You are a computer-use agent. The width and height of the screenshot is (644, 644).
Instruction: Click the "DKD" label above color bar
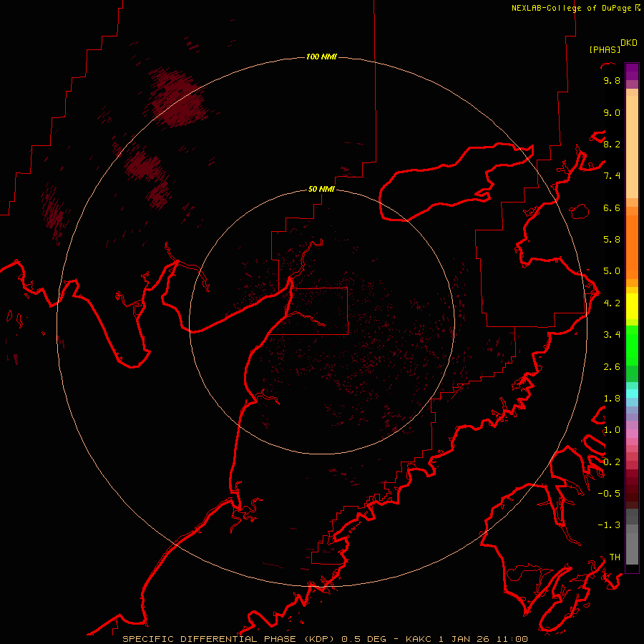pyautogui.click(x=629, y=43)
